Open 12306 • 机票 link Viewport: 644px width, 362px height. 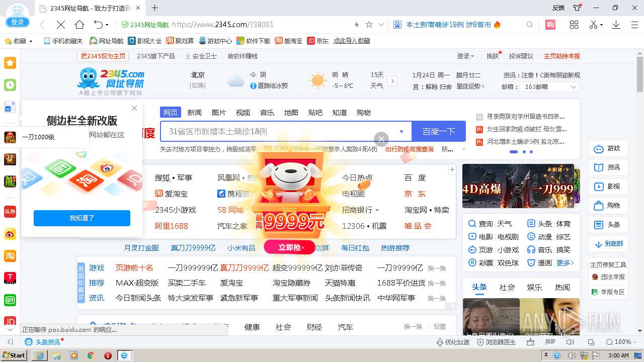pyautogui.click(x=364, y=226)
